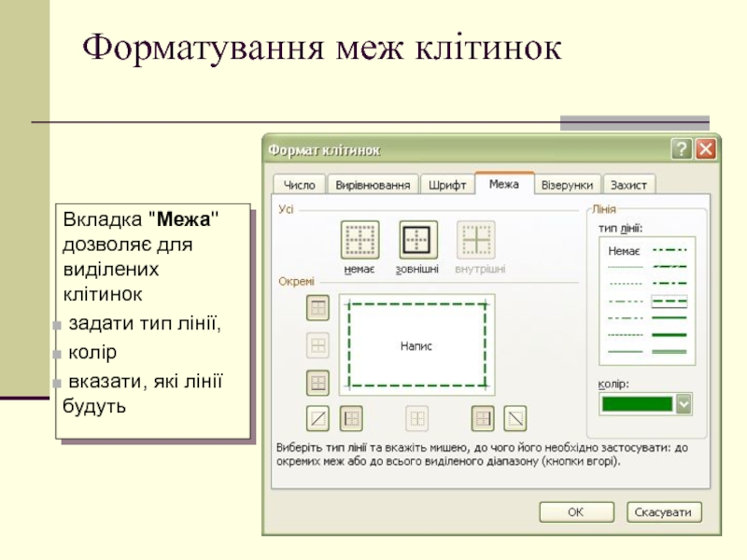Image resolution: width=747 pixels, height=560 pixels.
Task: Choose the 'внутрішні' inside border preset
Action: tap(476, 240)
